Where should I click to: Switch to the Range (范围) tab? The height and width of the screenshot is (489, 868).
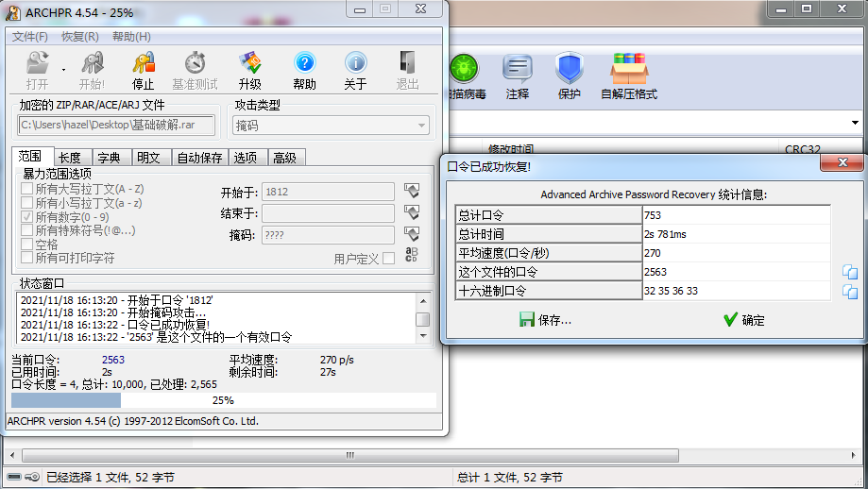pos(30,157)
